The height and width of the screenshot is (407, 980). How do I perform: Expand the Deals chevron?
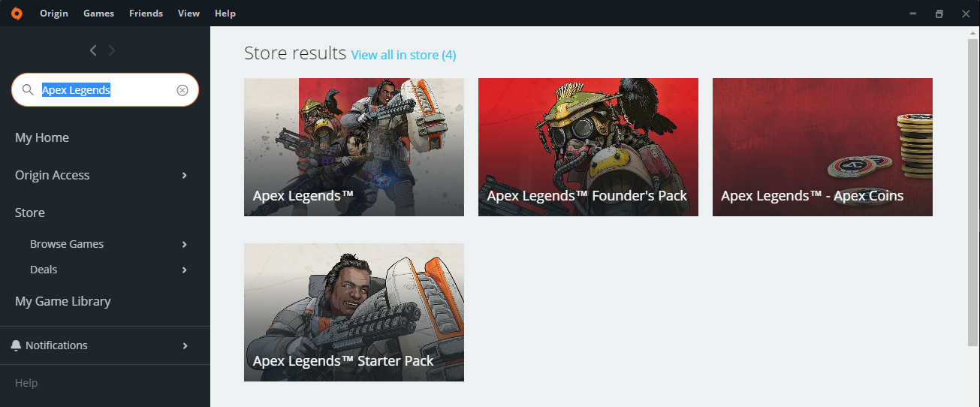tap(185, 270)
